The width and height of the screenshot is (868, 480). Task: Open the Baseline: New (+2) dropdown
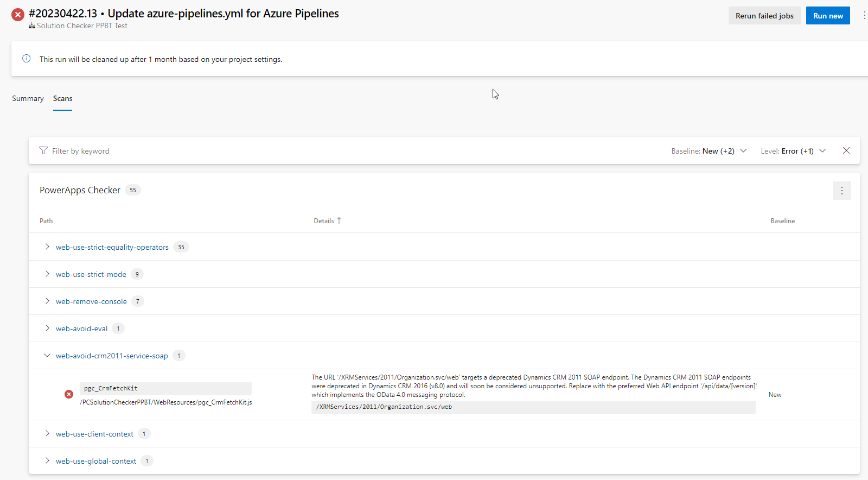[709, 151]
